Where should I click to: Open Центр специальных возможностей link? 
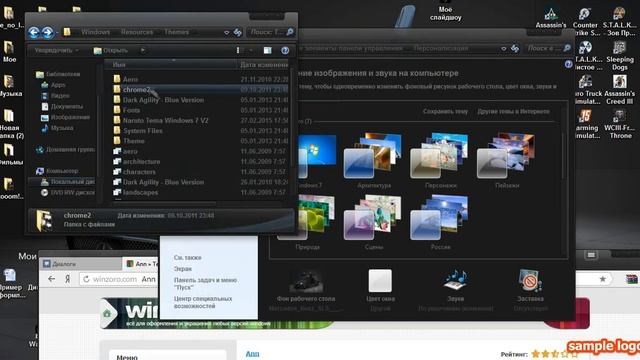(x=203, y=302)
